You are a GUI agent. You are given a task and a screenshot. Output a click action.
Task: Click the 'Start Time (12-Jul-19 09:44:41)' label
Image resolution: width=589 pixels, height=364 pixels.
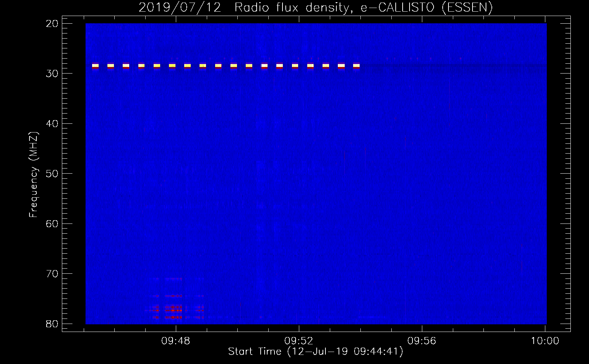pyautogui.click(x=316, y=352)
